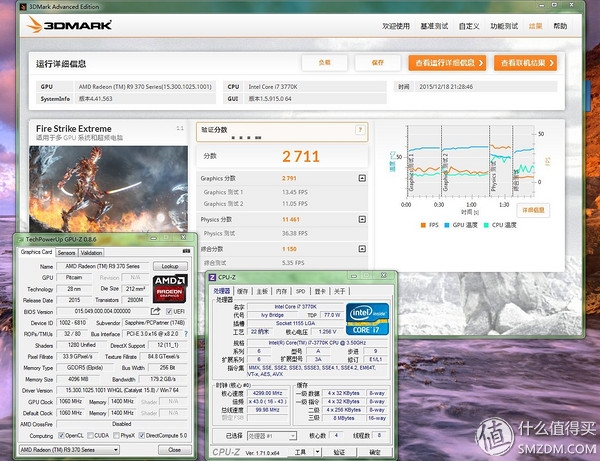
Task: Click the 保存 save button
Action: point(378,63)
